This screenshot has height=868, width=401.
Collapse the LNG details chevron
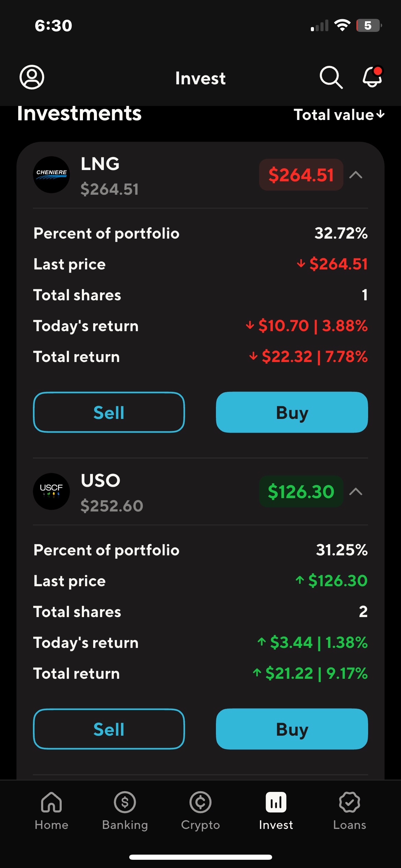coord(356,175)
